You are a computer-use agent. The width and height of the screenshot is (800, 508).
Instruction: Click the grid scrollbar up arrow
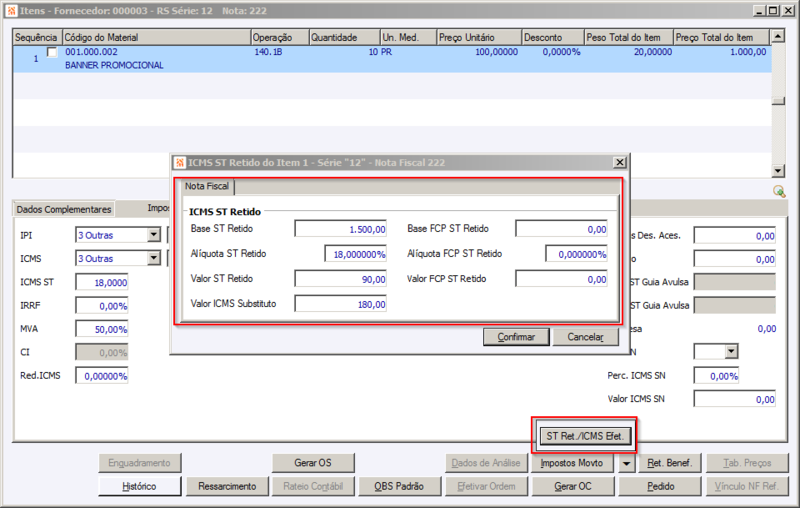[x=778, y=36]
